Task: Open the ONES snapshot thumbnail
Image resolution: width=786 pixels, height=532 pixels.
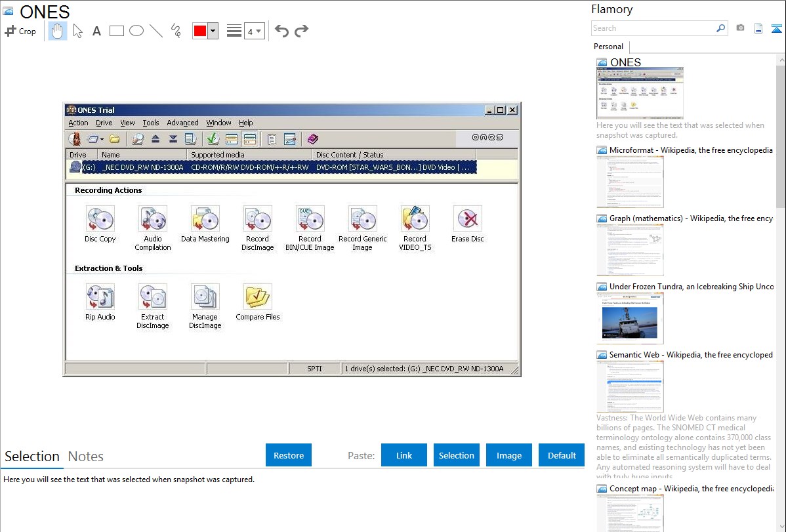Action: tap(640, 93)
